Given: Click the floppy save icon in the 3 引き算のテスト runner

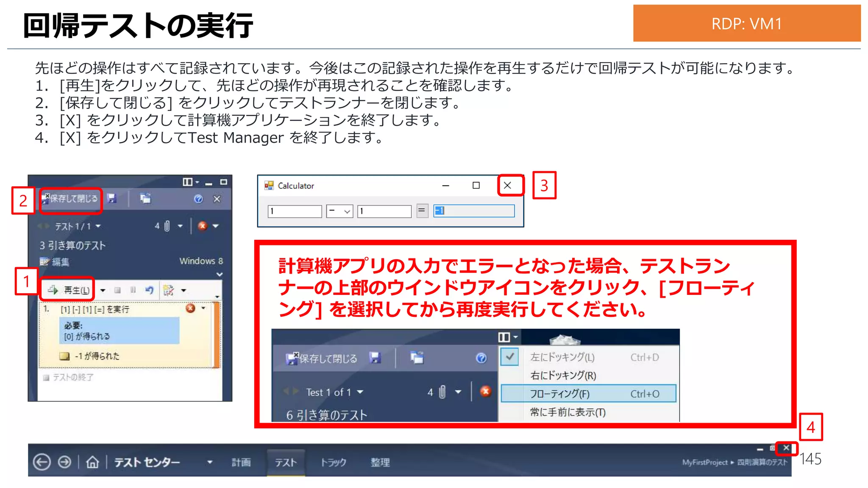Looking at the screenshot, I should click(x=111, y=198).
